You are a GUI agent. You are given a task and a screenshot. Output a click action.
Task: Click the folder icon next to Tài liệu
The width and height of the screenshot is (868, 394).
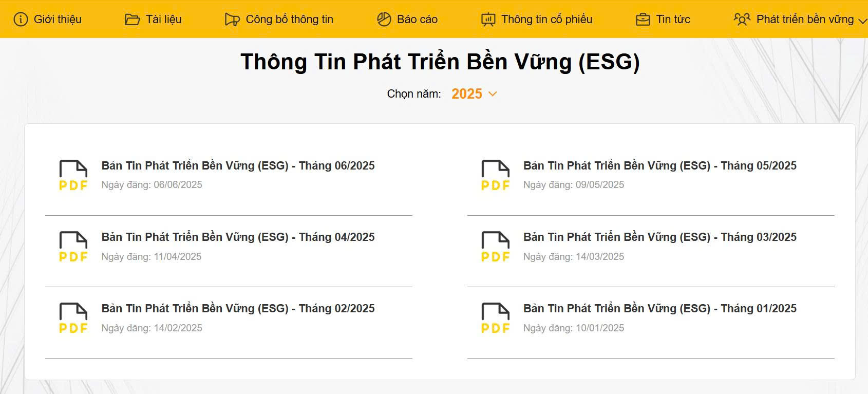133,20
